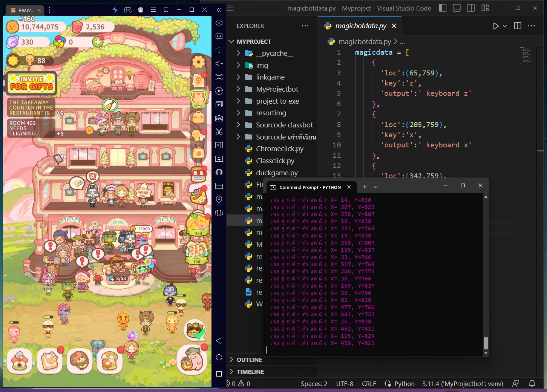This screenshot has height=392, width=547.
Task: Open the emulator keyboard mapping icon
Action: (219, 36)
